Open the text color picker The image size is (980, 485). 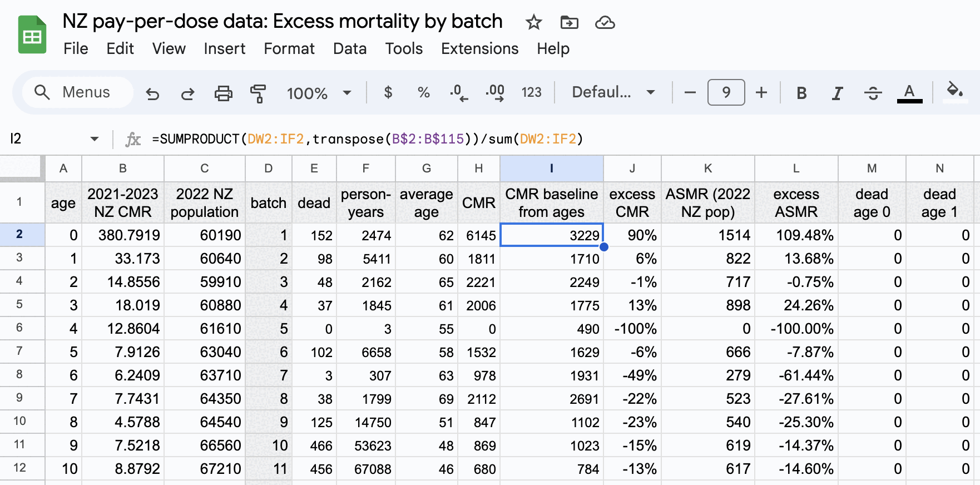pos(909,93)
